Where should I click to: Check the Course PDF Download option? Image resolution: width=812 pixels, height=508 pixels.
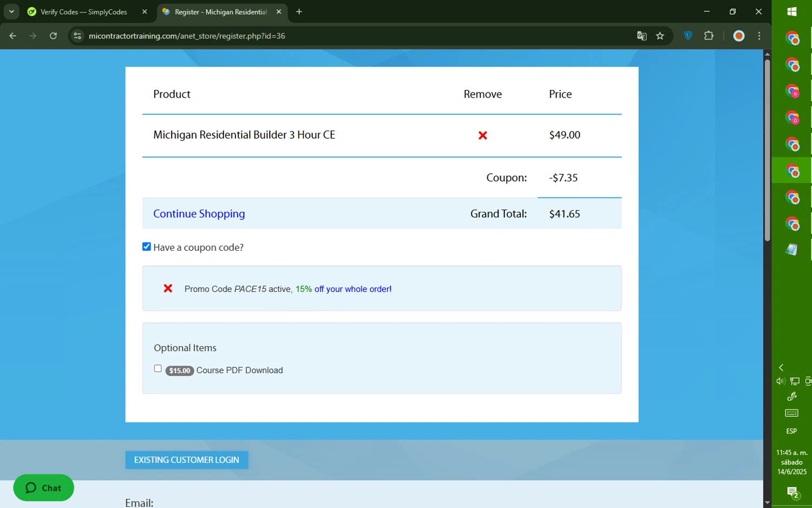158,368
